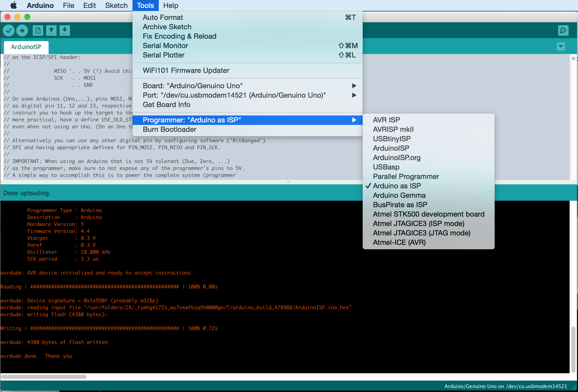Expand the Port submenu arrow
The height and width of the screenshot is (392, 578).
pos(354,95)
